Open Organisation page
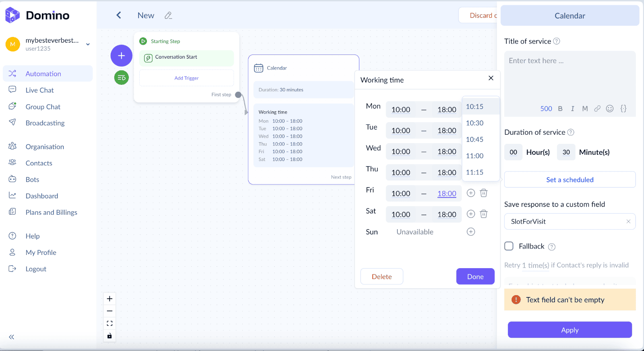The height and width of the screenshot is (351, 644). (45, 147)
